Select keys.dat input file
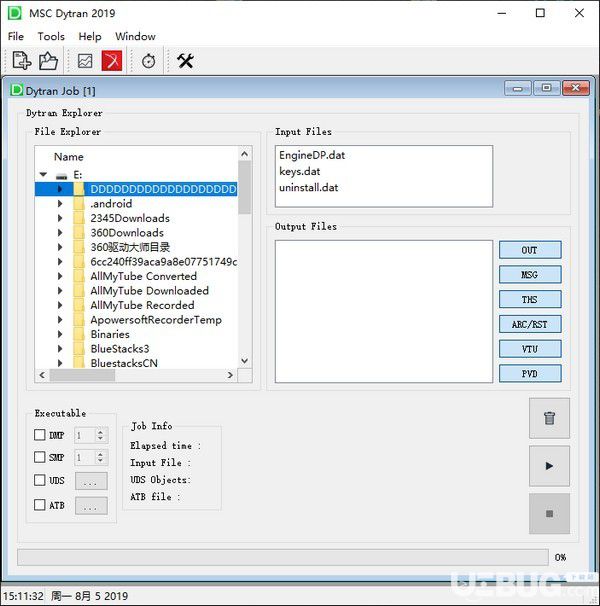Image resolution: width=600 pixels, height=606 pixels. 300,171
